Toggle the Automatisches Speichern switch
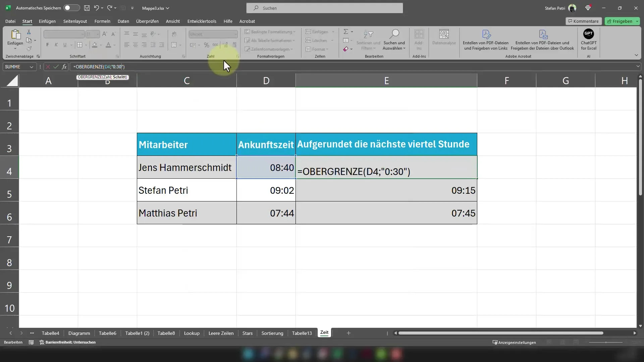Screen dimensions: 644x362 click(71, 8)
